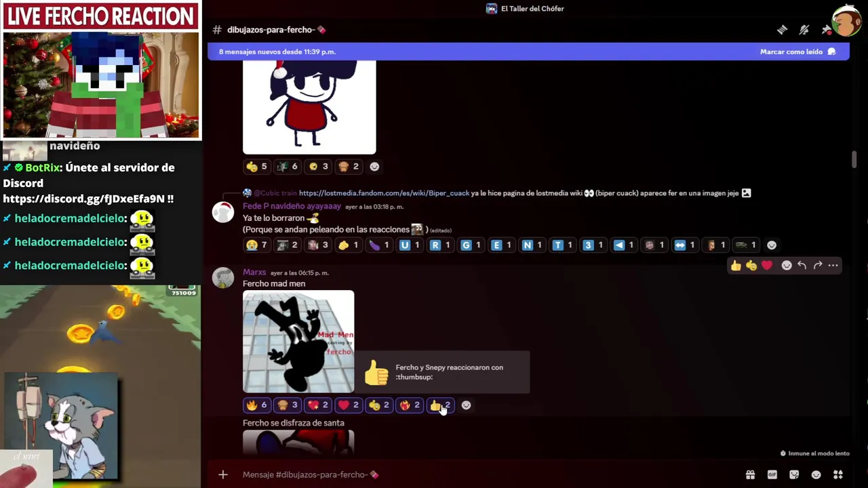Viewport: 868px width, 488px height.
Task: Toggle letter N reaction
Action: point(532,245)
